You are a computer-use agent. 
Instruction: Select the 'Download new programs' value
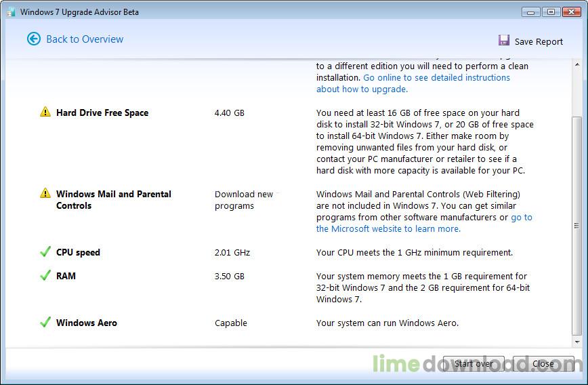[x=244, y=200]
